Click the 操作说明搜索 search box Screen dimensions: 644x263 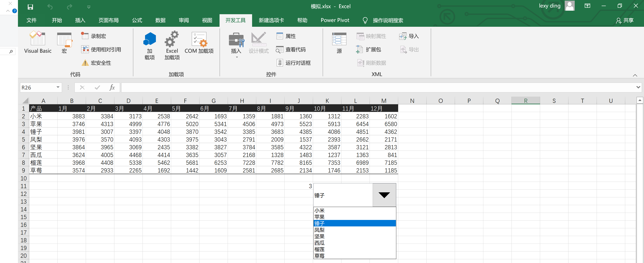pos(383,20)
